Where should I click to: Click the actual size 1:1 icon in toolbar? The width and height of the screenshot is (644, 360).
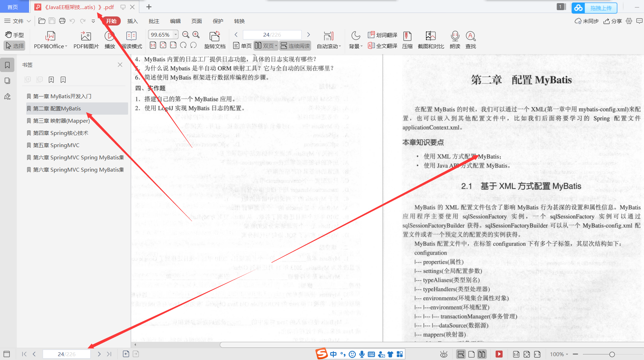tap(153, 45)
